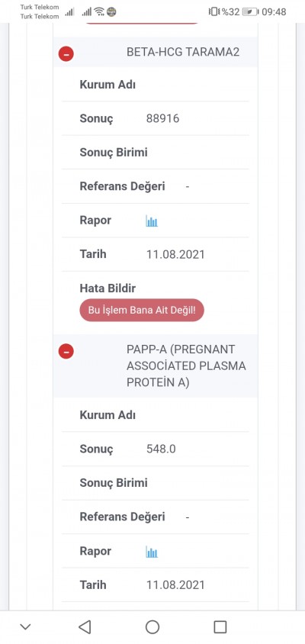Tap the Wi-Fi signal icon in the status bar
Screen dimensions: 305x644
pos(99,11)
